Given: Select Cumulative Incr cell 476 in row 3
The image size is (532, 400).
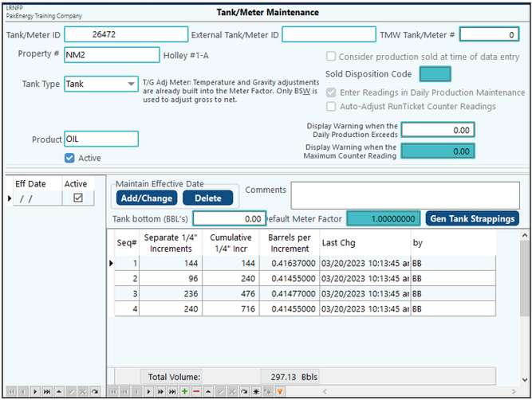Looking at the screenshot, I should (231, 293).
